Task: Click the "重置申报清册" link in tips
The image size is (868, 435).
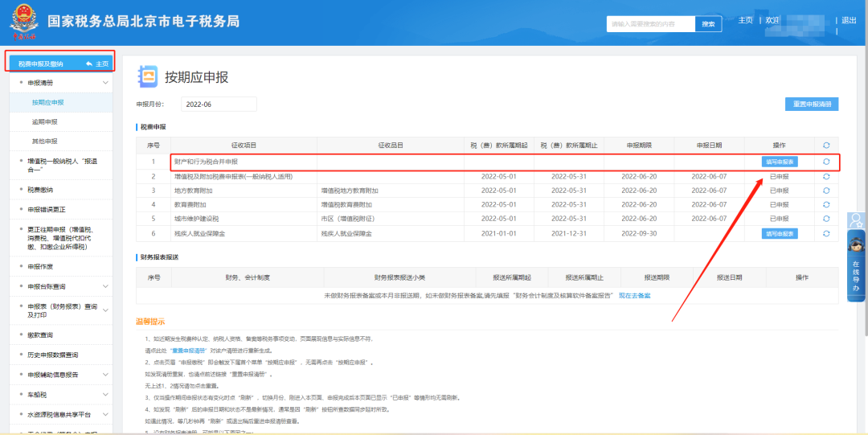Action: coord(189,351)
